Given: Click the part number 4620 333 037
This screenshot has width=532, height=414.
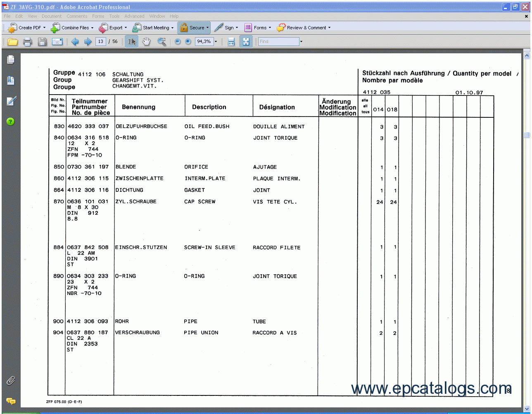Looking at the screenshot, I should [88, 126].
